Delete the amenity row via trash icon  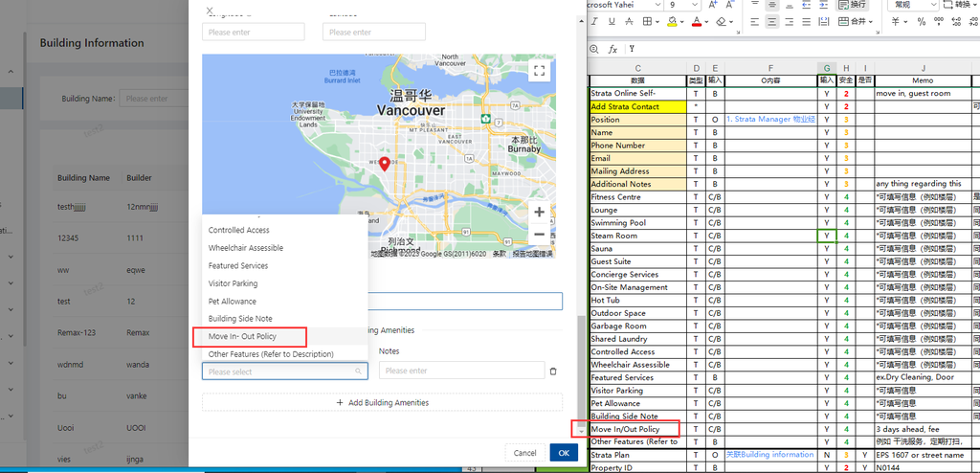553,372
